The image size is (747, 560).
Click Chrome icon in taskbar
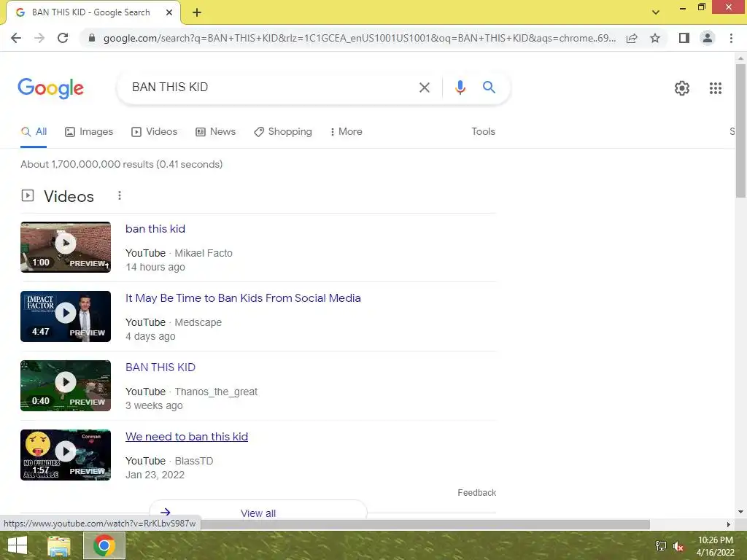point(104,545)
